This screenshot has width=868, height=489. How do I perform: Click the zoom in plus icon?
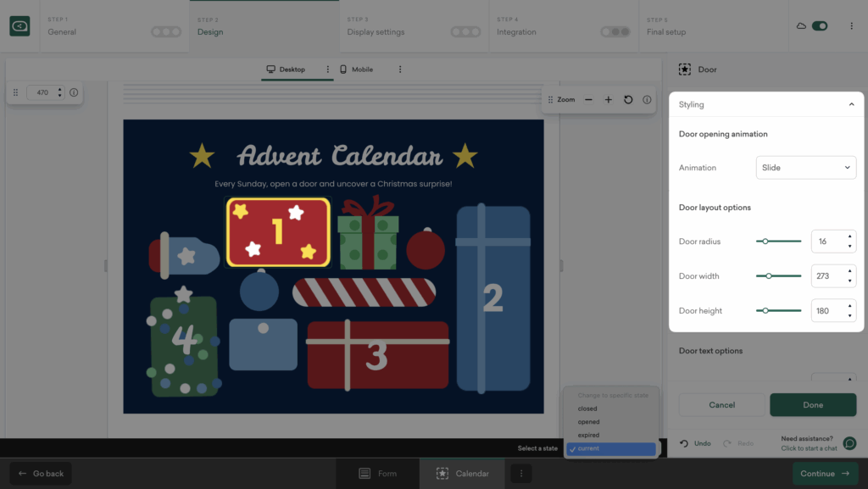(609, 100)
